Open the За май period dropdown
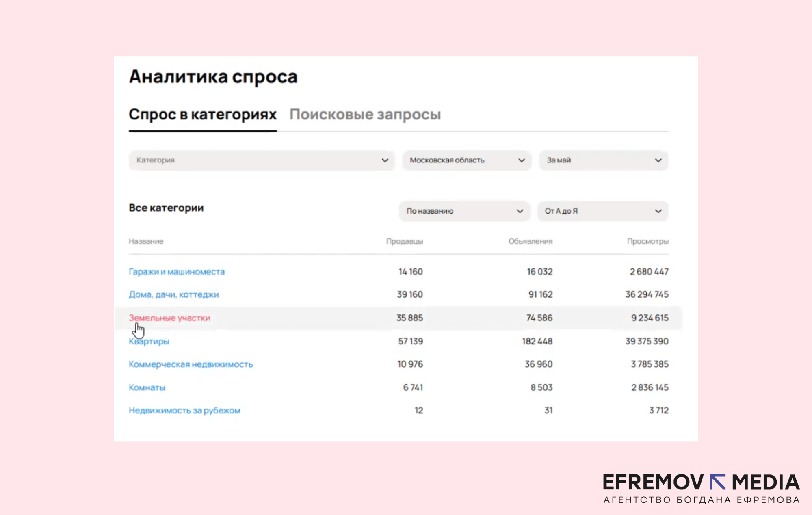The image size is (812, 515). [x=603, y=160]
